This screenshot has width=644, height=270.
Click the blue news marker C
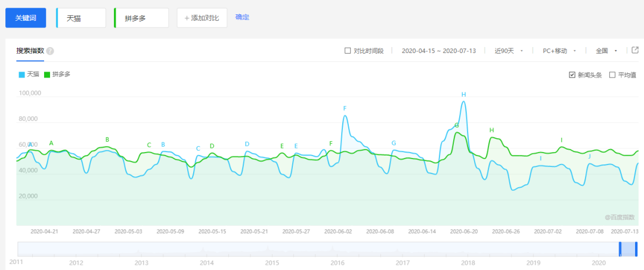pos(198,148)
